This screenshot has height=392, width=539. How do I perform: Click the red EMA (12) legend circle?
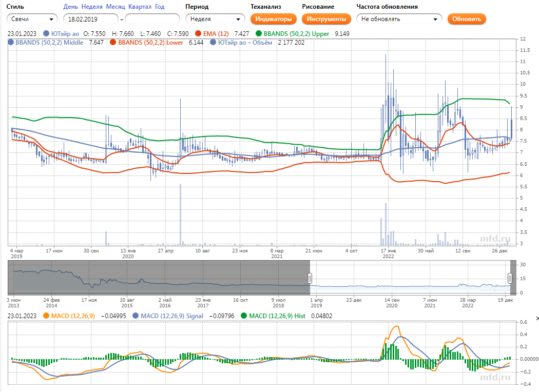pos(198,33)
